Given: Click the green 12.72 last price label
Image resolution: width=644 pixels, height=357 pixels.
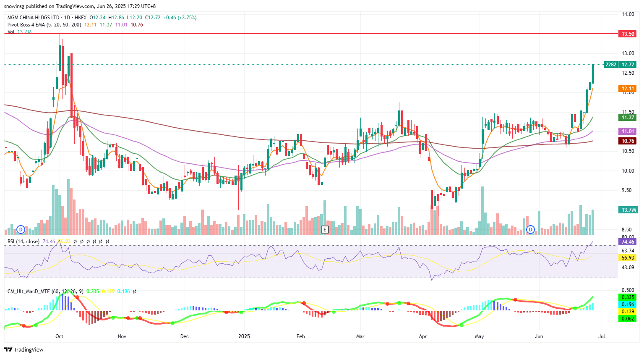Looking at the screenshot, I should tap(628, 64).
